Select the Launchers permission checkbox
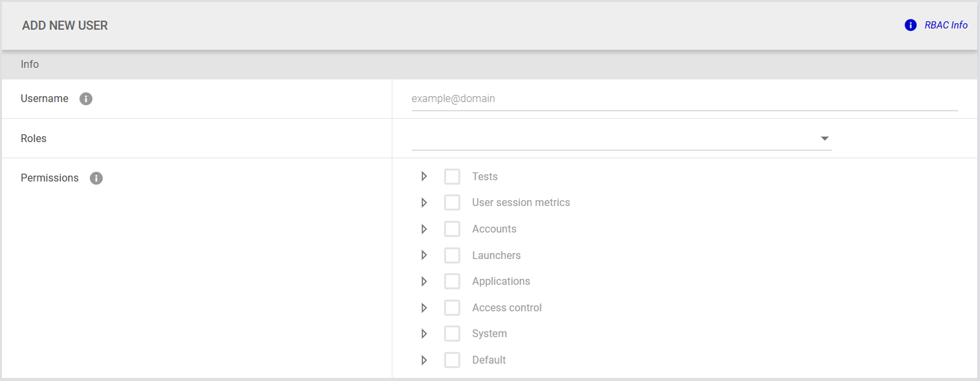 [x=452, y=255]
